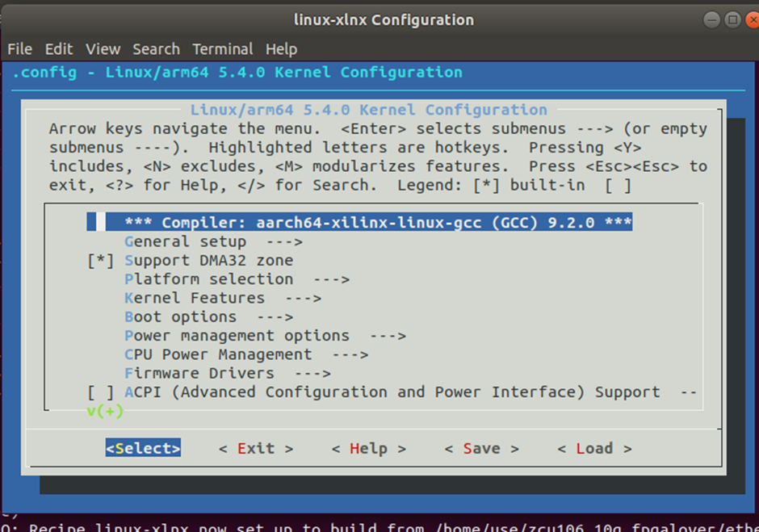Click the <Select> button
Image resolution: width=759 pixels, height=532 pixels.
pos(143,448)
